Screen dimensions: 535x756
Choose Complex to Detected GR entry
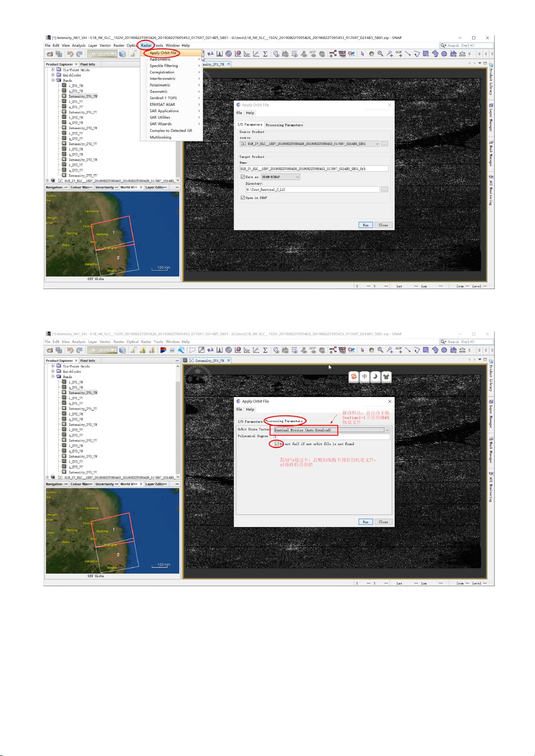(x=172, y=130)
